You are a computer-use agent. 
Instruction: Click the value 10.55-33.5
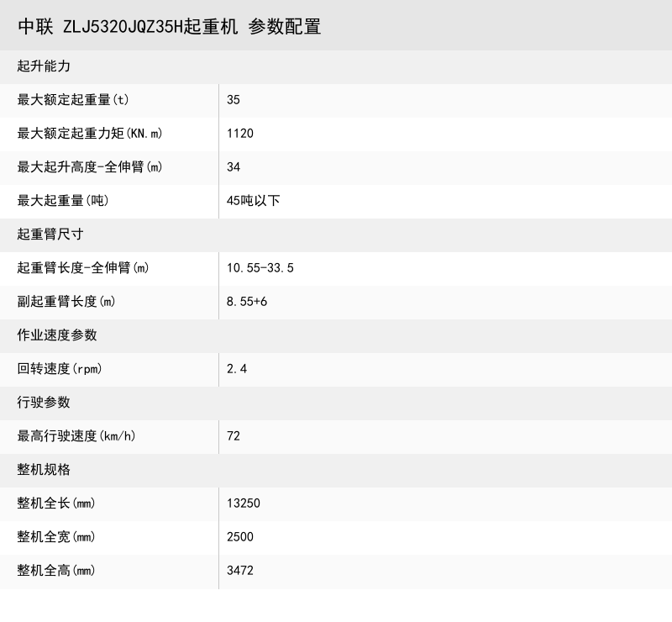click(260, 267)
